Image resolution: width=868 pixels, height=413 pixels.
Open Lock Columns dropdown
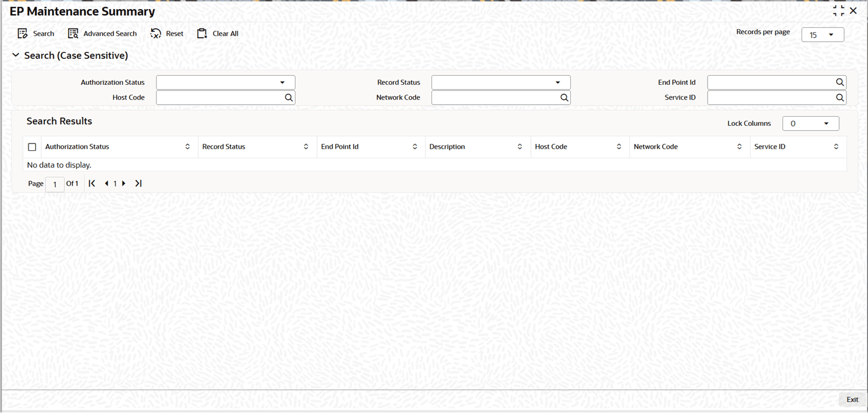point(811,124)
